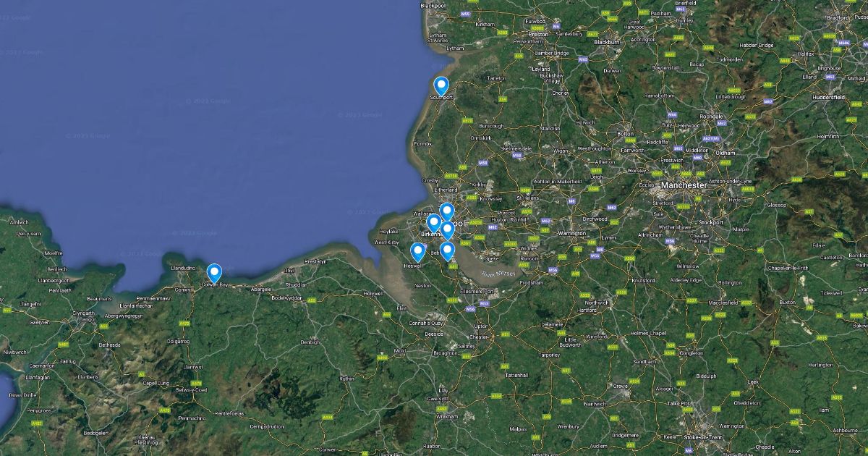Open the marker above Heswall

click(417, 253)
